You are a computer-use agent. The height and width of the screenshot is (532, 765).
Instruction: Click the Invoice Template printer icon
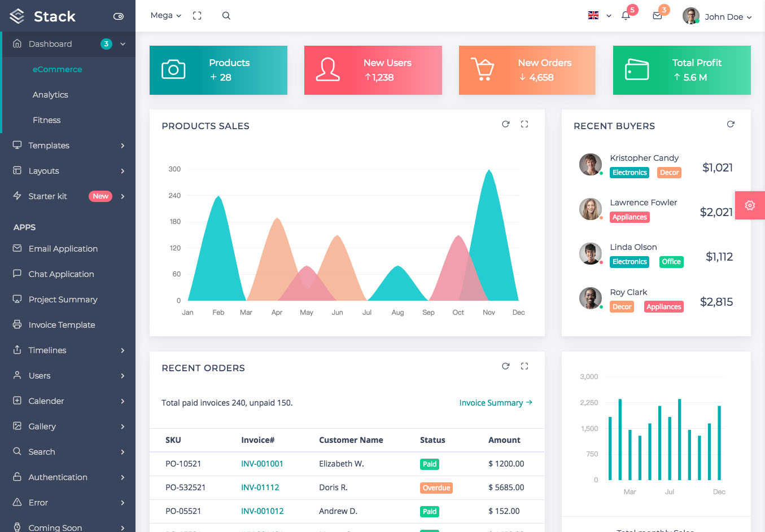coord(17,324)
